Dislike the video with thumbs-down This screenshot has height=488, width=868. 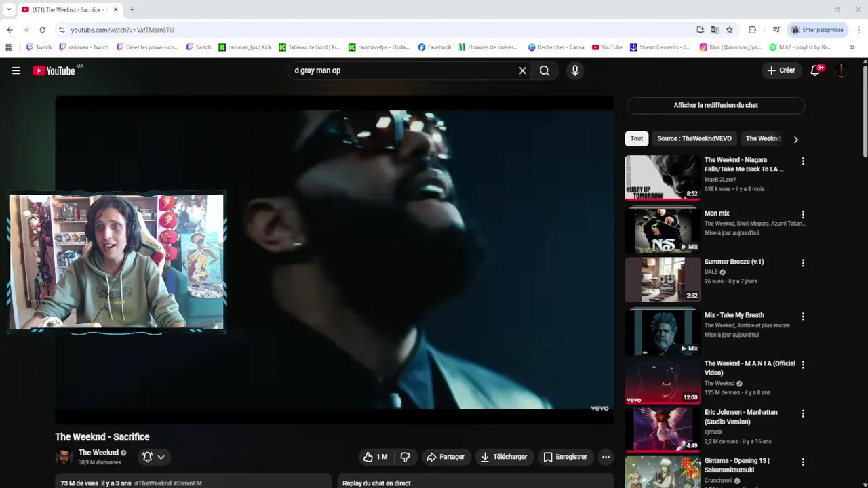click(x=405, y=457)
